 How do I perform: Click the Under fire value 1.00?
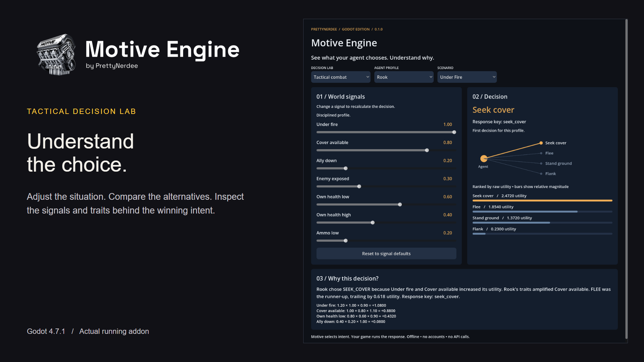pos(447,125)
